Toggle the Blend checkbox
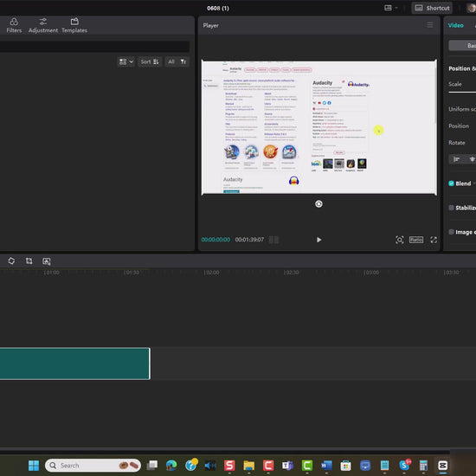This screenshot has width=476, height=476. tap(451, 183)
